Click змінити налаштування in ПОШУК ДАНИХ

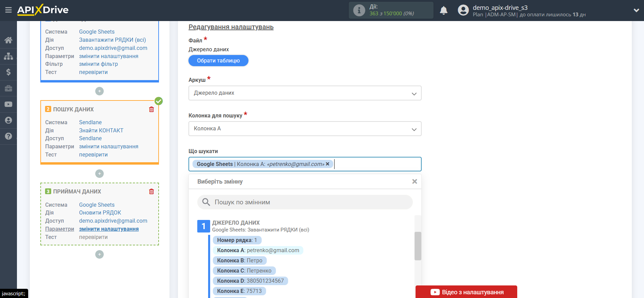108,146
